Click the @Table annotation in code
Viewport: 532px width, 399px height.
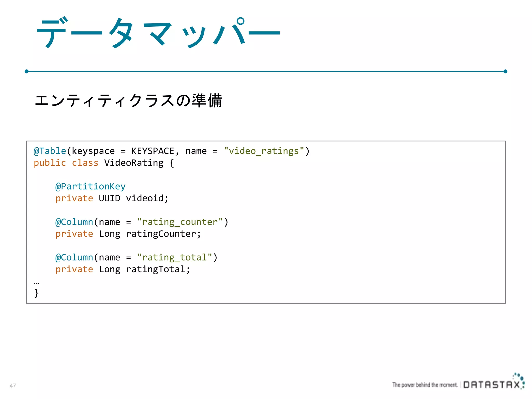pos(50,151)
